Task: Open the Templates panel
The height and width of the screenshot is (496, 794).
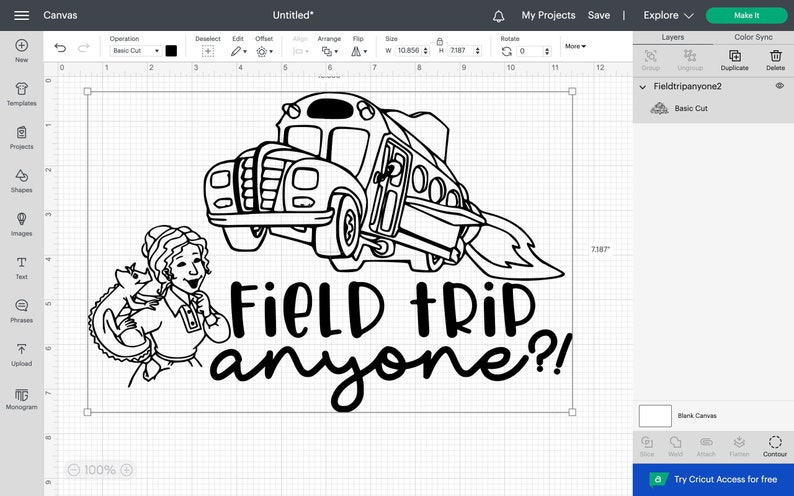Action: (x=21, y=89)
